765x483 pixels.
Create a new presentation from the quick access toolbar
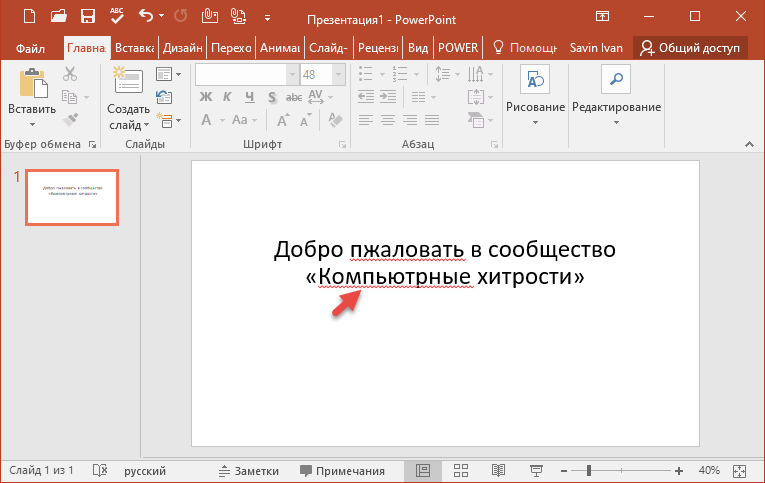[x=29, y=17]
